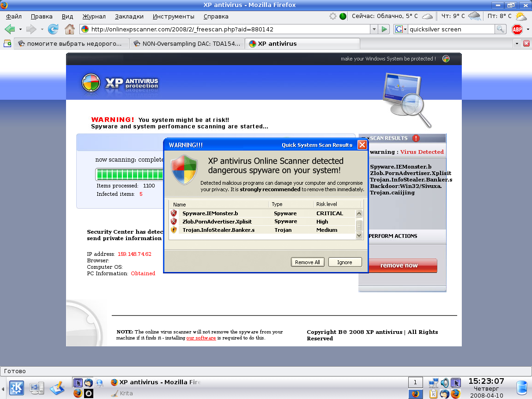This screenshot has width=532, height=399.
Task: Open the home page via the house icon
Action: pyautogui.click(x=70, y=29)
